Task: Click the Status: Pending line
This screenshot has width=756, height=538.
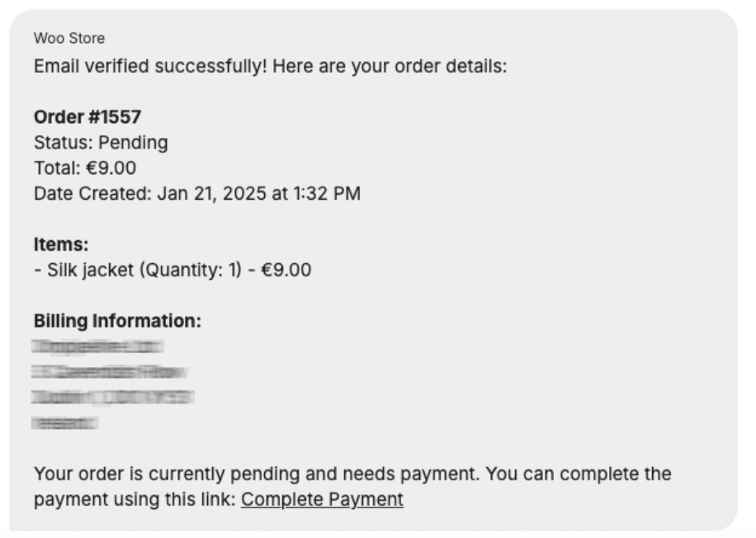Action: pos(101,143)
